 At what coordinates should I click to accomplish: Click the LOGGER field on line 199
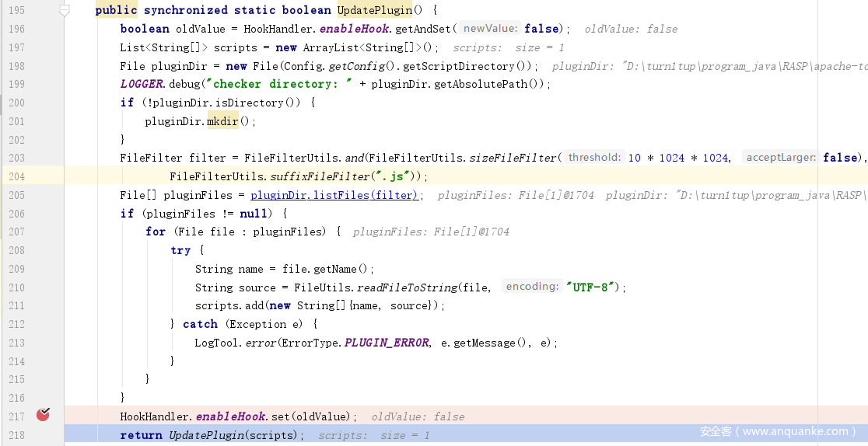point(142,84)
